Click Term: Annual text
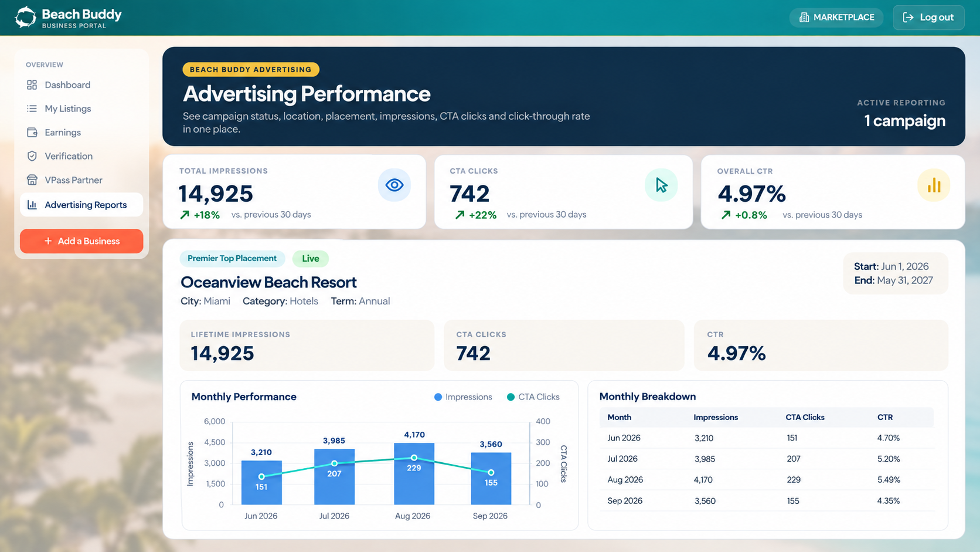 pyautogui.click(x=360, y=301)
